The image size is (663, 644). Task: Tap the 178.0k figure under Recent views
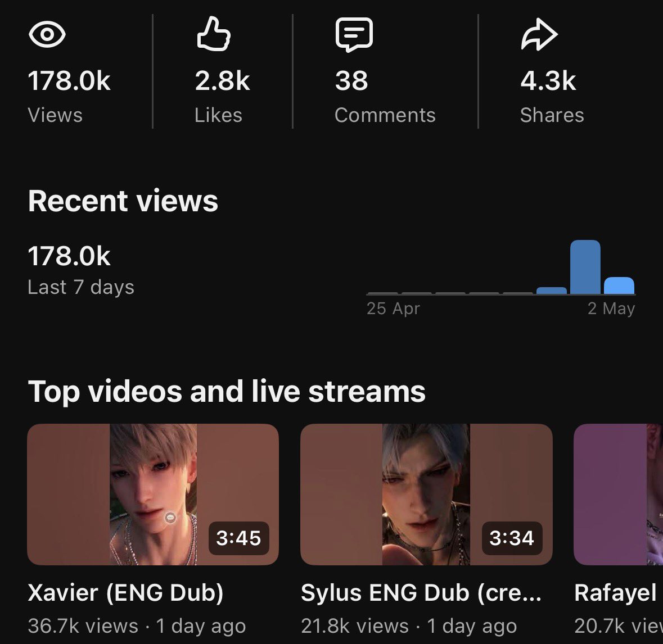[x=69, y=256]
